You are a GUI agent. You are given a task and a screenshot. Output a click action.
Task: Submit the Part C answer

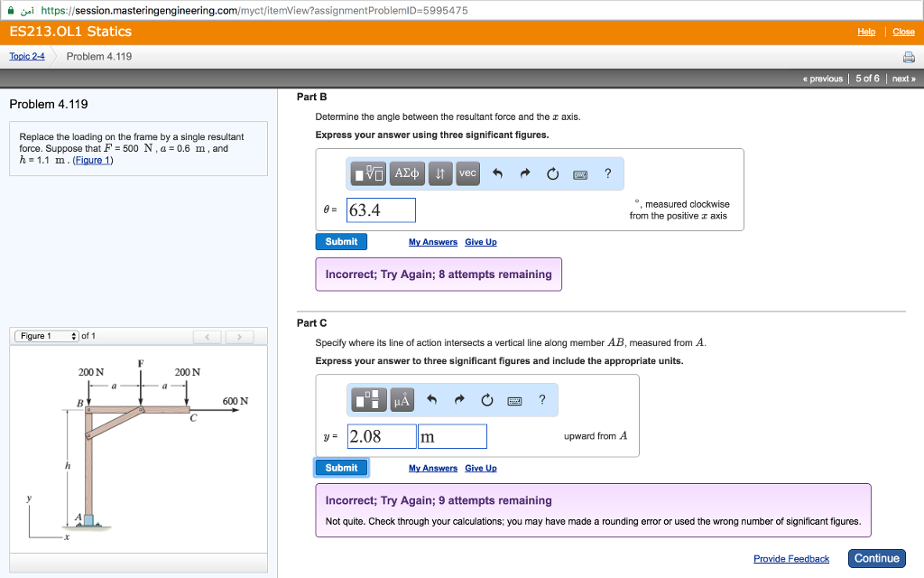point(340,467)
